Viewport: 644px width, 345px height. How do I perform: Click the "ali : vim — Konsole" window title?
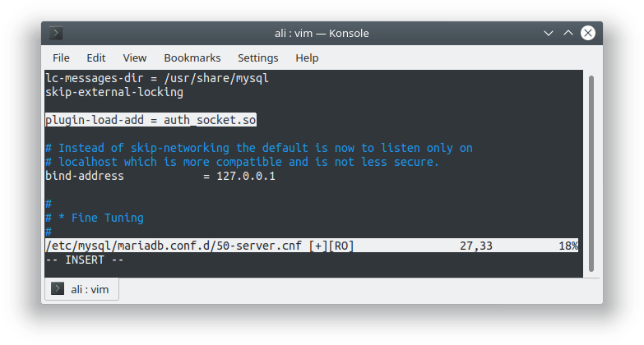coord(322,34)
